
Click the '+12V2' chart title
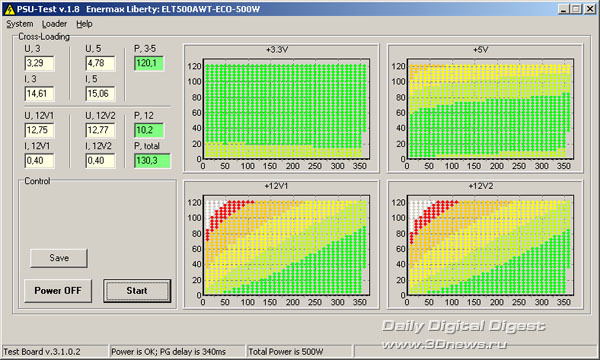pyautogui.click(x=481, y=186)
